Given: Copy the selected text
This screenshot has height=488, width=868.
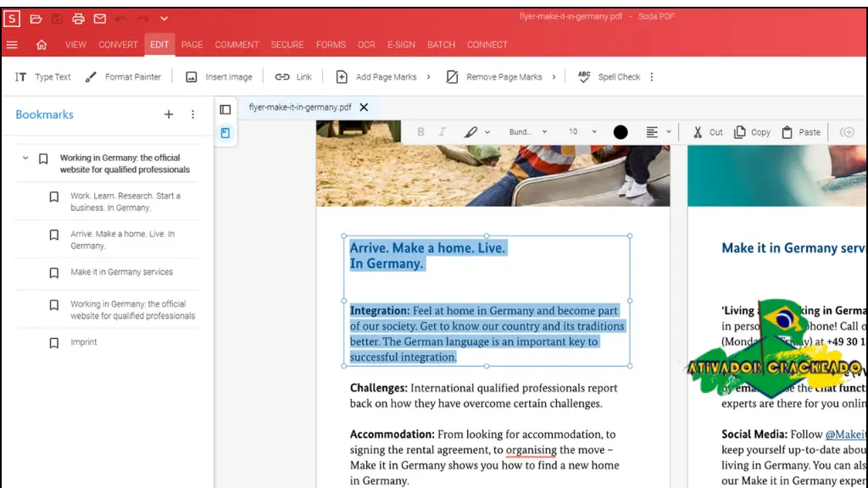Looking at the screenshot, I should (x=752, y=132).
